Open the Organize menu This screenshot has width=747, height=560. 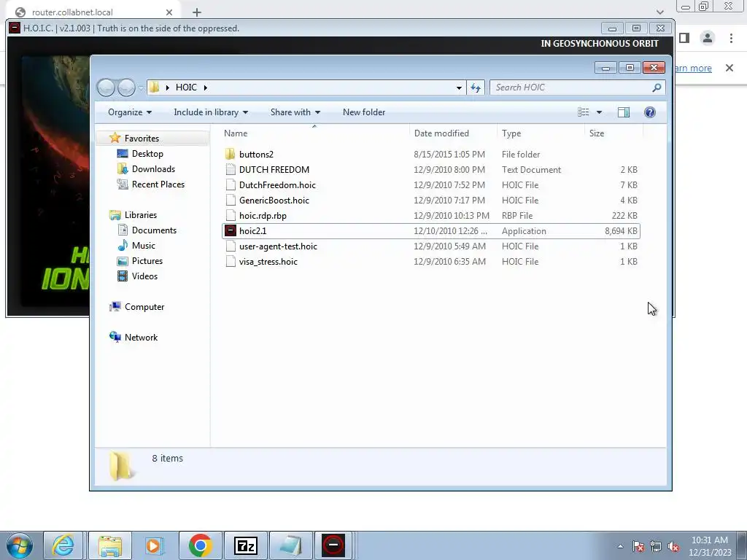tap(130, 112)
